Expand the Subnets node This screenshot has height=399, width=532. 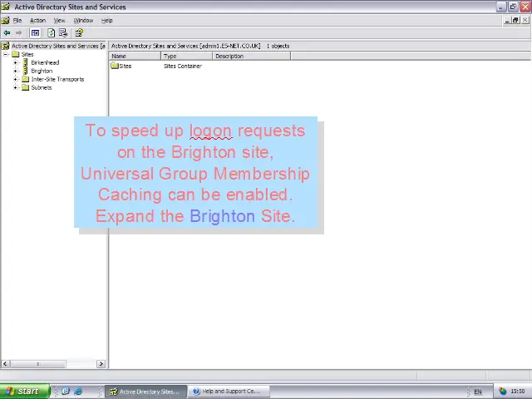pyautogui.click(x=15, y=87)
